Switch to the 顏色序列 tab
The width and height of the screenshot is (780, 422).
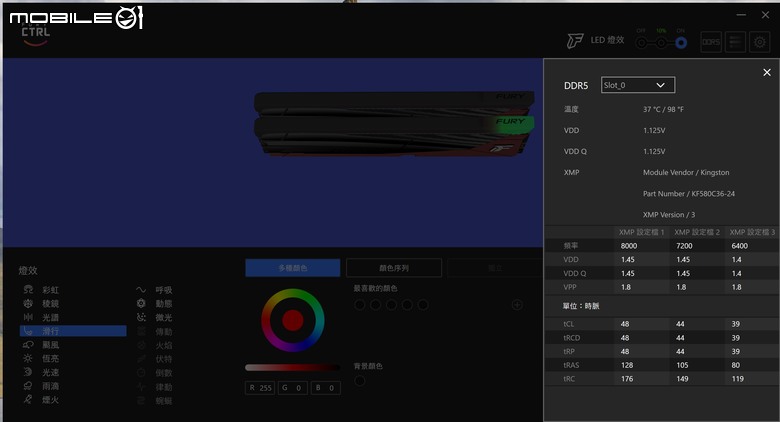pos(394,268)
